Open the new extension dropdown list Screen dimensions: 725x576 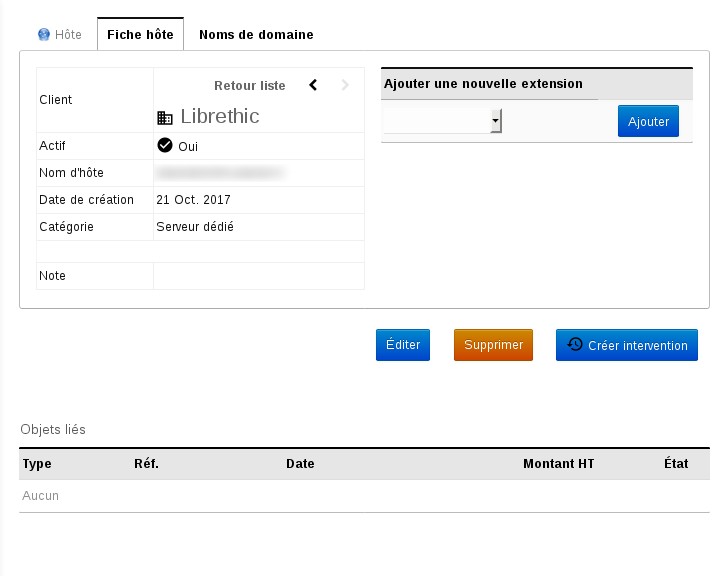(x=442, y=121)
